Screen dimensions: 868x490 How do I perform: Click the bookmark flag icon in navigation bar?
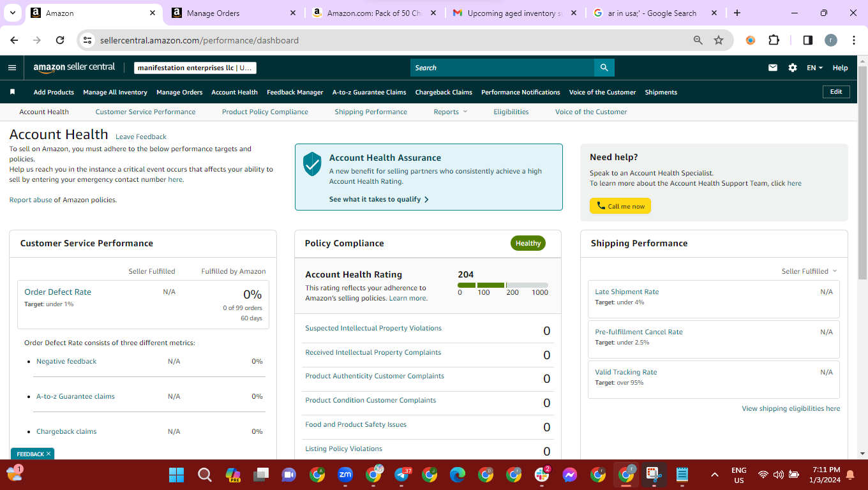coord(12,92)
